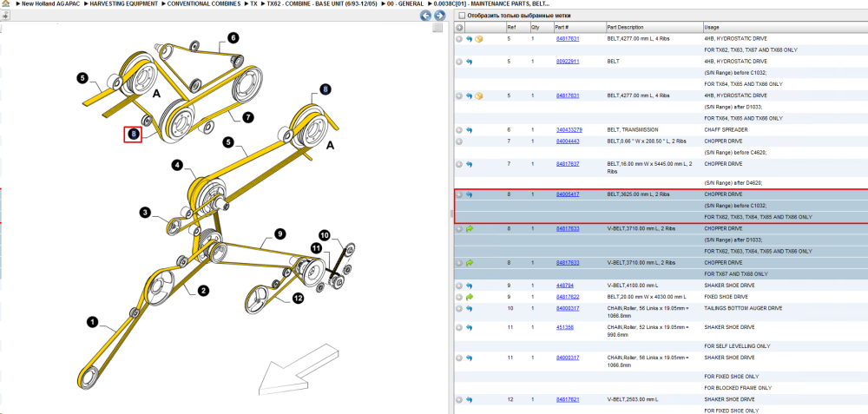Click the blue arrow next to part 340433279
This screenshot has width=868, height=414.
[x=469, y=130]
